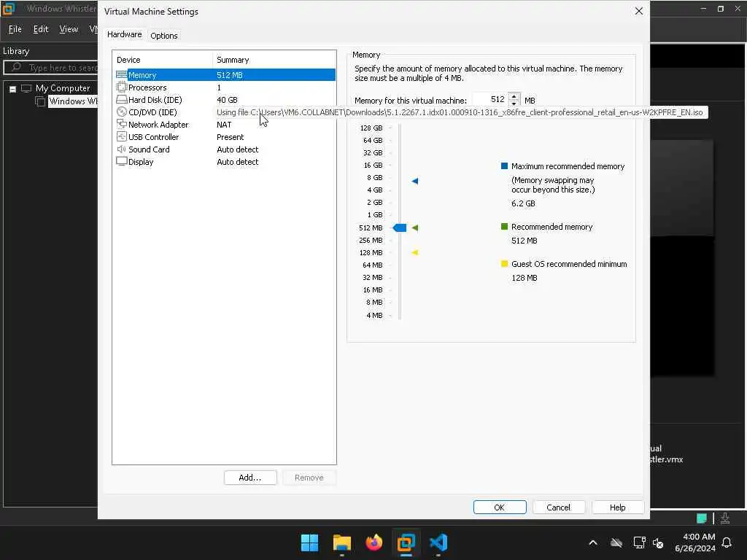Switch to the Hardware tab
Image resolution: width=747 pixels, height=560 pixels.
(124, 34)
